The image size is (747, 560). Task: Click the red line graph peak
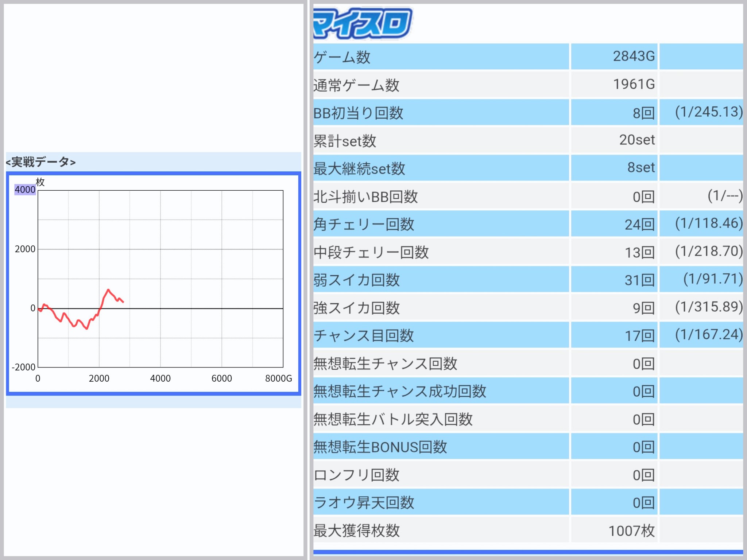(108, 290)
